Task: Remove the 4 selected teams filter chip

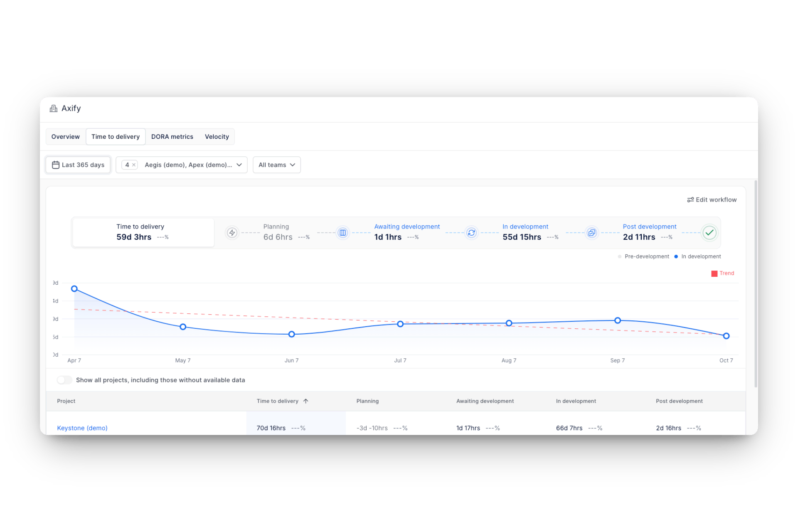Action: tap(134, 165)
